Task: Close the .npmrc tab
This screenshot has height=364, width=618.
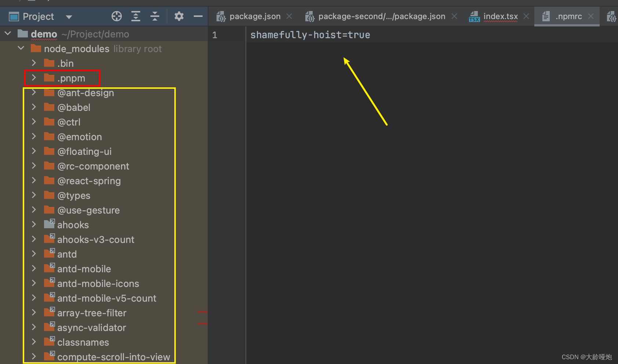Action: [x=591, y=16]
